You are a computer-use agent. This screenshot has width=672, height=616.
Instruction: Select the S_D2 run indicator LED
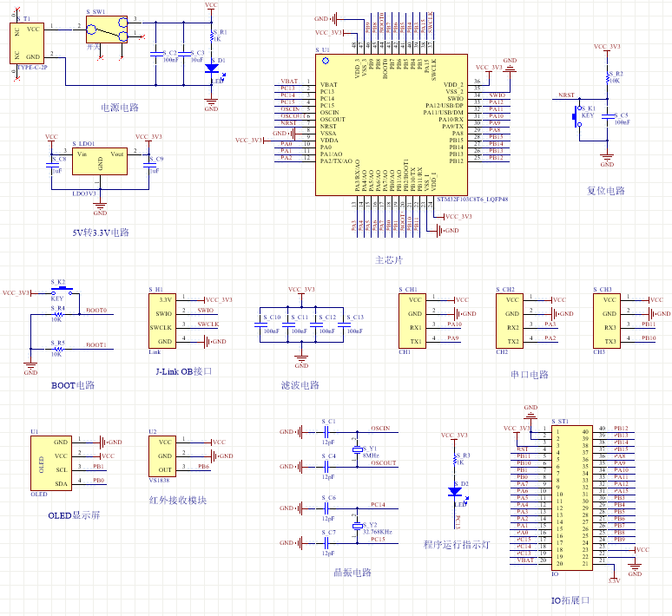455,492
